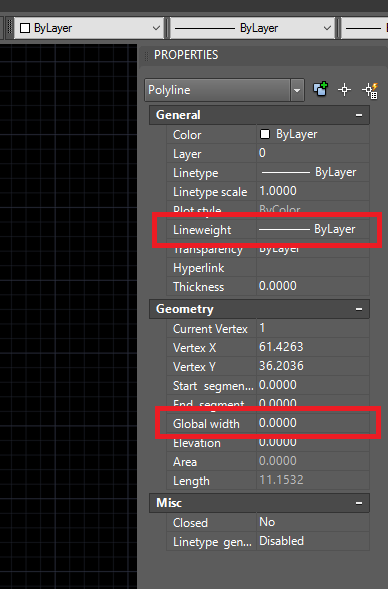Click the color swatch in toolbar ByLayer dropdown
The image size is (388, 589).
coord(25,28)
